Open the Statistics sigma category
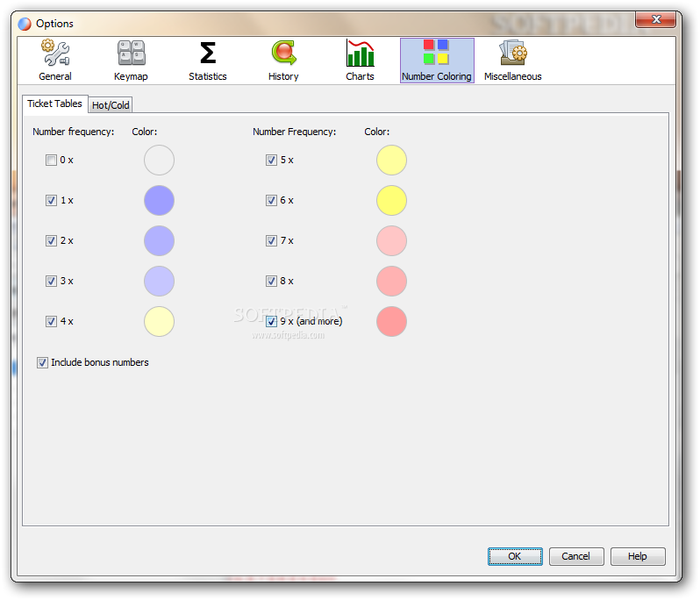This screenshot has height=600, width=700. tap(208, 61)
